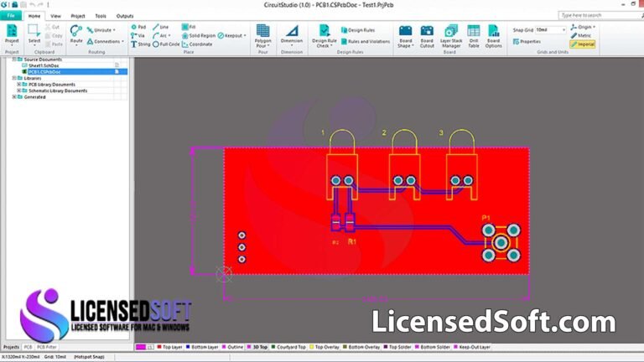
Task: Collapse the Source Documents tree node
Action: [x=14, y=59]
